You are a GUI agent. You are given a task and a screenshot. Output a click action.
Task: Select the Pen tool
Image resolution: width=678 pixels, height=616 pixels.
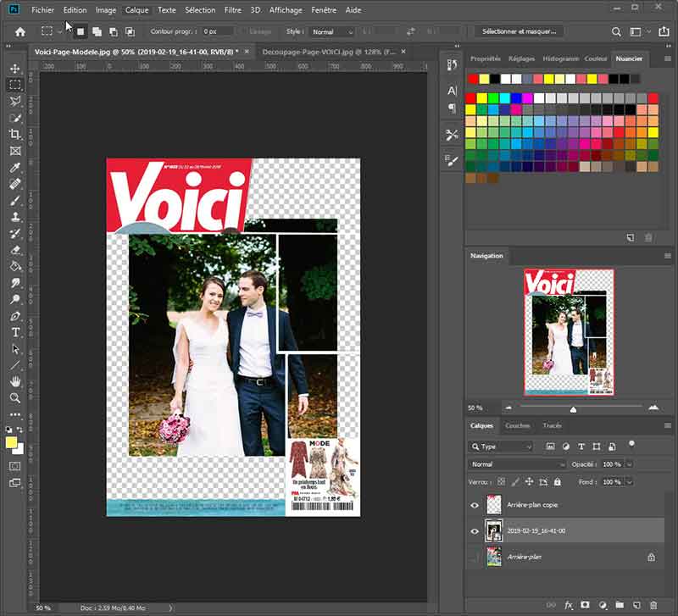[15, 316]
